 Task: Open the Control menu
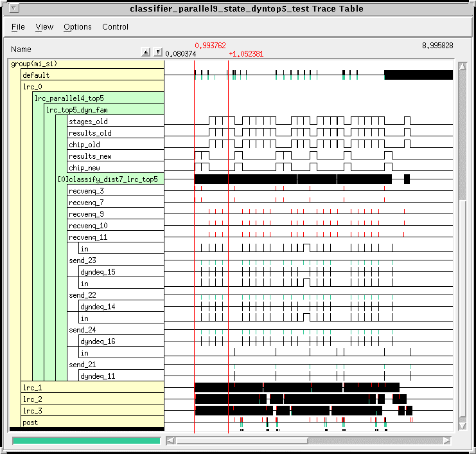(x=116, y=27)
